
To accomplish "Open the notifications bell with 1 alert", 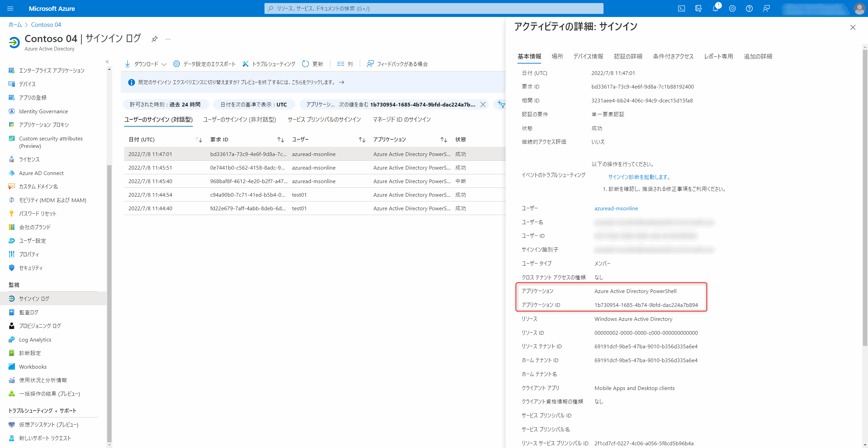I will 715,8.
